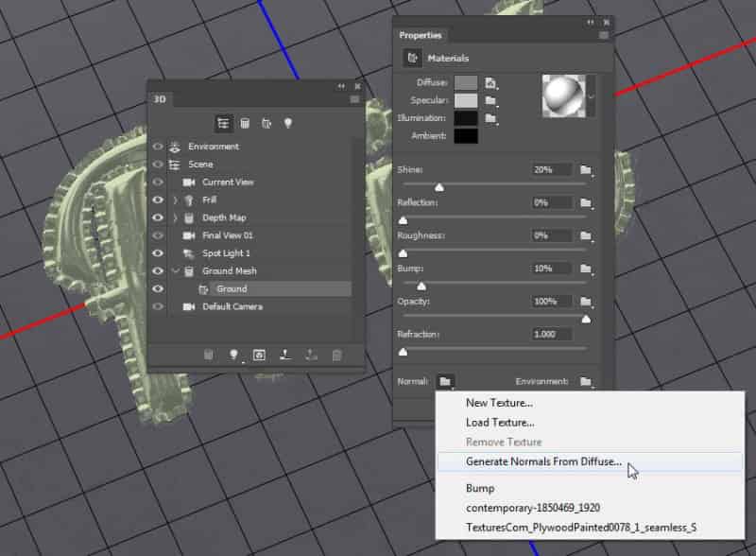Click the move object to ground plane icon
The image size is (756, 556).
click(x=285, y=356)
